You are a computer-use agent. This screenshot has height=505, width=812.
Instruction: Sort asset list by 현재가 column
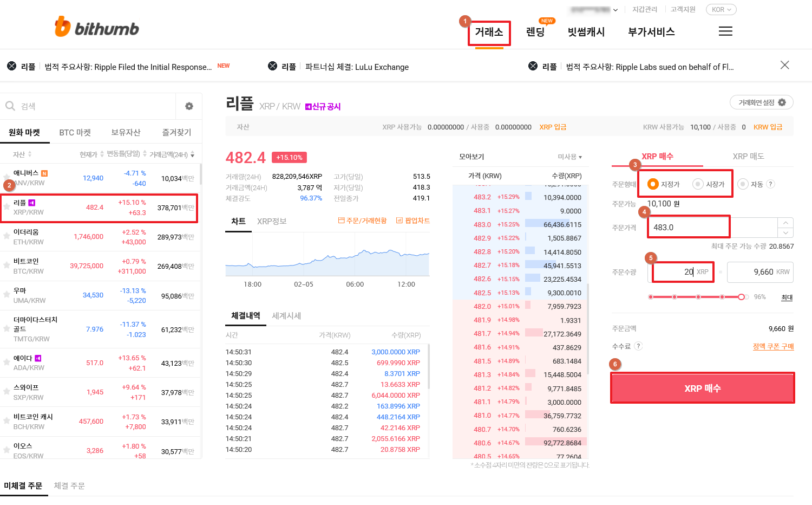(x=91, y=154)
